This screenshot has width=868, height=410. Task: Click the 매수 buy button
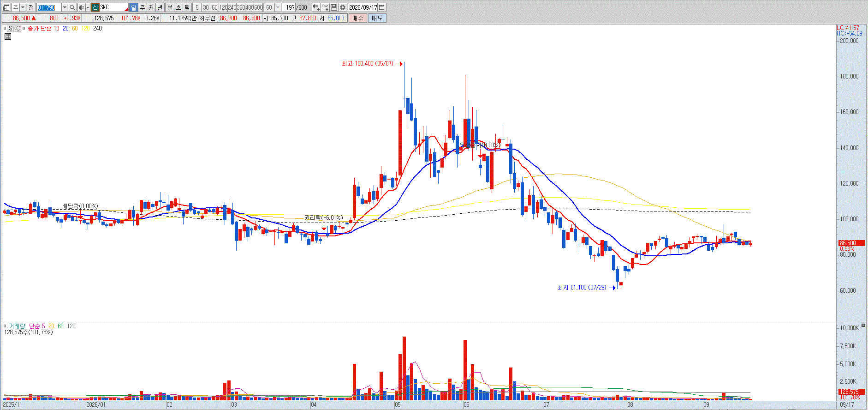(x=357, y=18)
